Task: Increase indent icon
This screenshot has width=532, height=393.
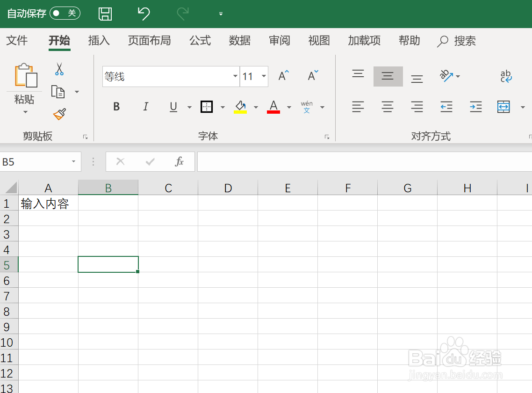Action: 476,107
